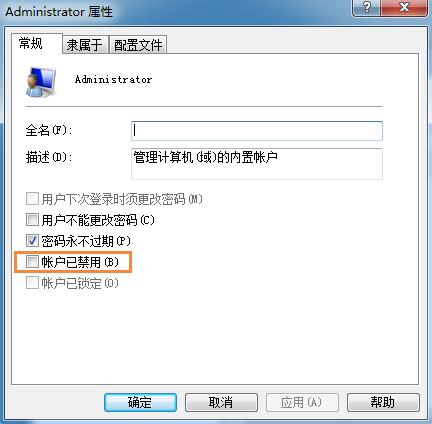The image size is (432, 424).
Task: Click the greyed 用户下次登录时须更改密码 checkbox
Action: click(x=32, y=199)
